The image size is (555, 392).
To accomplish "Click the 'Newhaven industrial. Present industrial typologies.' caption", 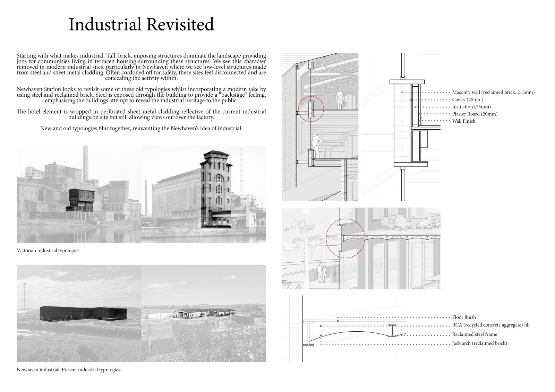I will 69,369.
